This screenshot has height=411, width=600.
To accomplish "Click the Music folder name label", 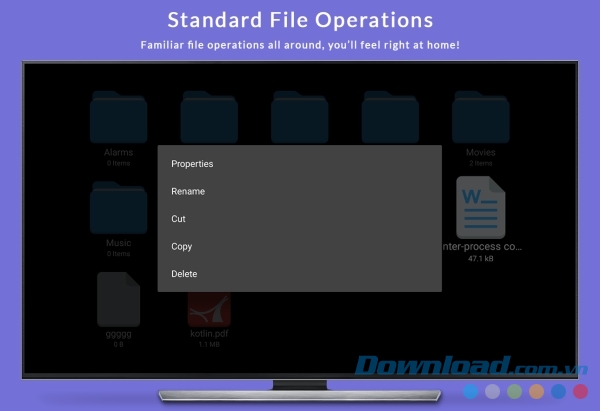I will coord(119,243).
